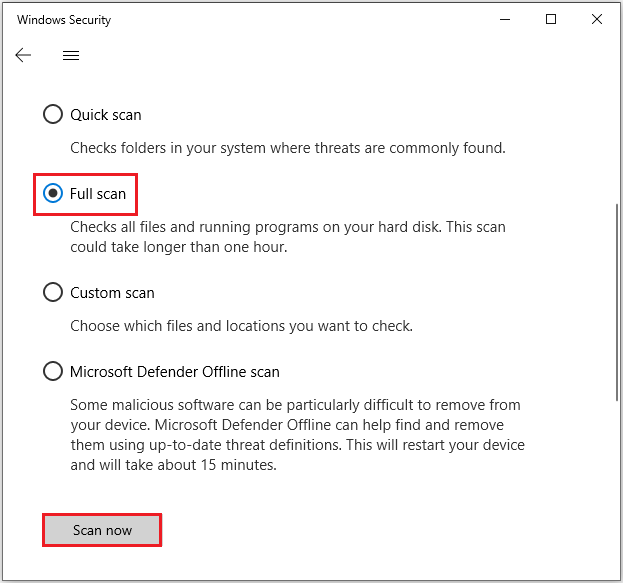The height and width of the screenshot is (583, 623).
Task: Open the hamburger navigation menu
Action: pyautogui.click(x=71, y=56)
